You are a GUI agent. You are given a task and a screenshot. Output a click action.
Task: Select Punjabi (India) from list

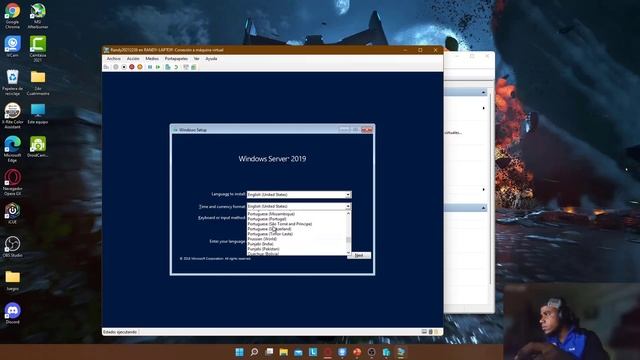[260, 244]
